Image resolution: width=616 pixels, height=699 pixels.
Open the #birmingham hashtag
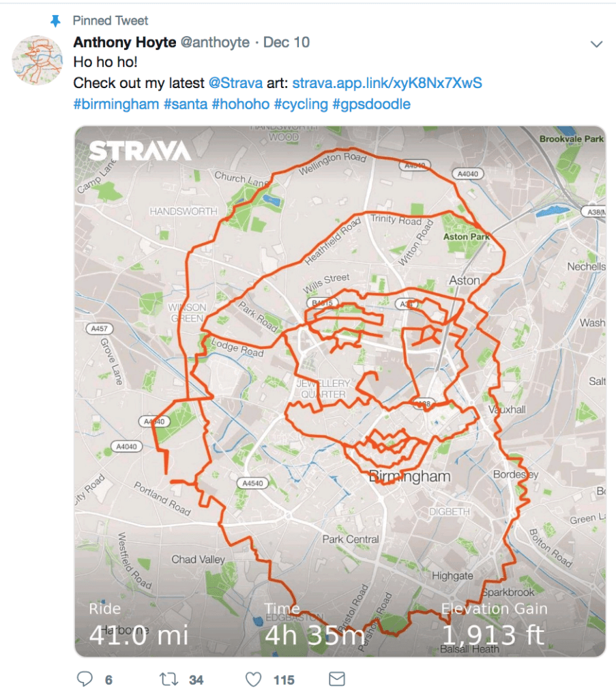116,104
